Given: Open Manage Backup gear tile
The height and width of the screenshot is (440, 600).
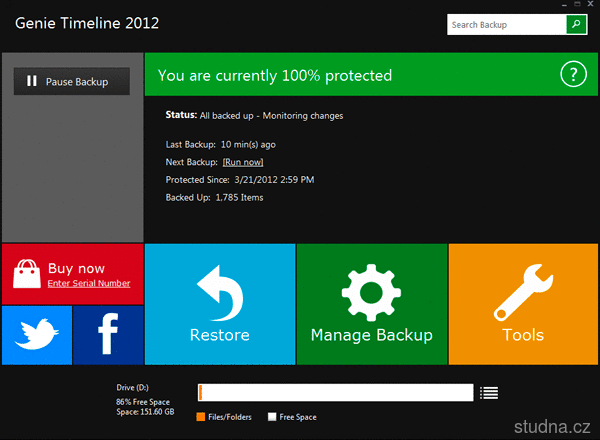Looking at the screenshot, I should pyautogui.click(x=371, y=304).
